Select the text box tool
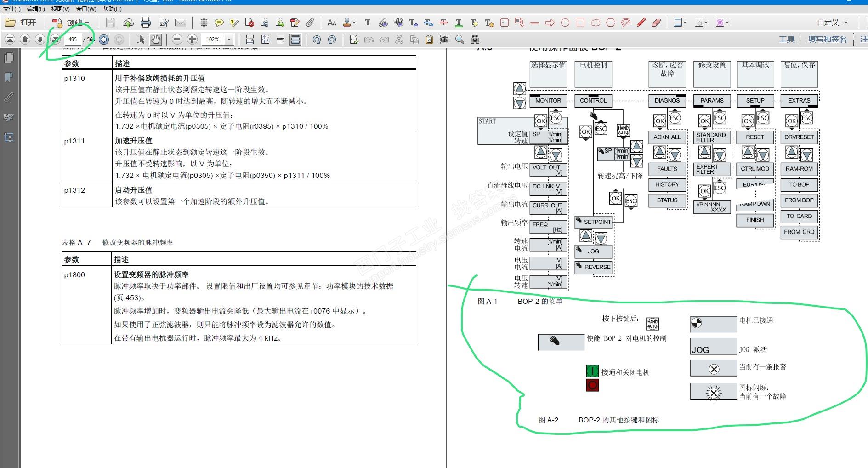 click(x=505, y=23)
